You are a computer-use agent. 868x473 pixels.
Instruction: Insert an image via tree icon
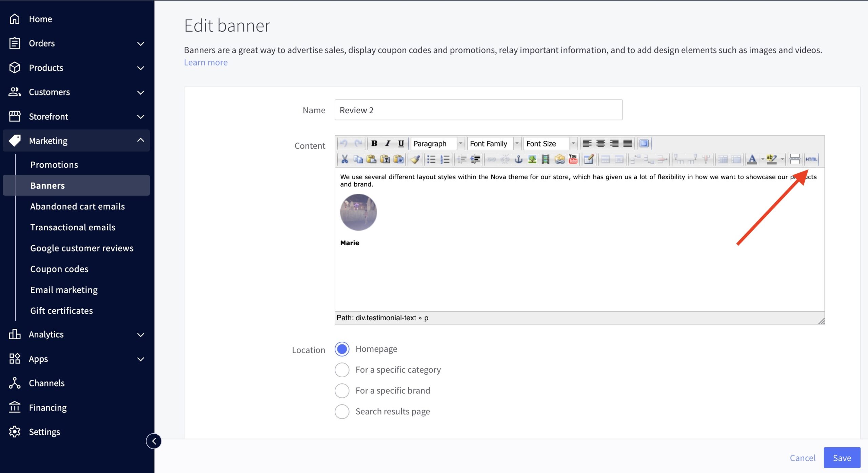[532, 159]
